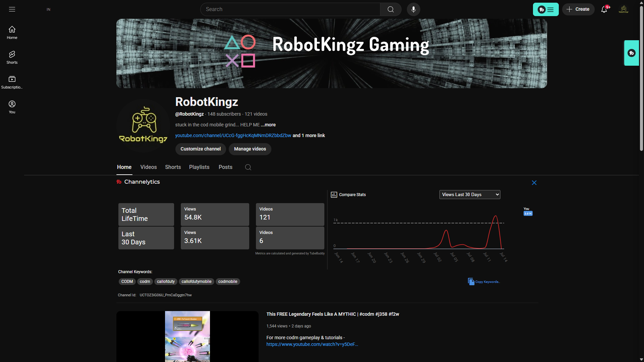Image resolution: width=644 pixels, height=362 pixels.
Task: Open the featured video thumbnail
Action: 187,337
